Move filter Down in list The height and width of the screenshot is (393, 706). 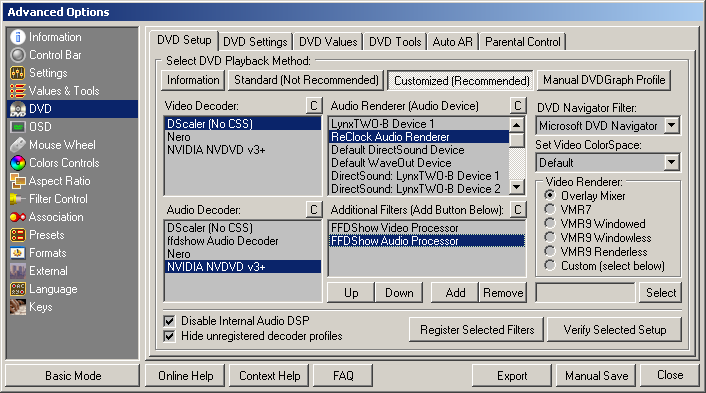point(399,293)
